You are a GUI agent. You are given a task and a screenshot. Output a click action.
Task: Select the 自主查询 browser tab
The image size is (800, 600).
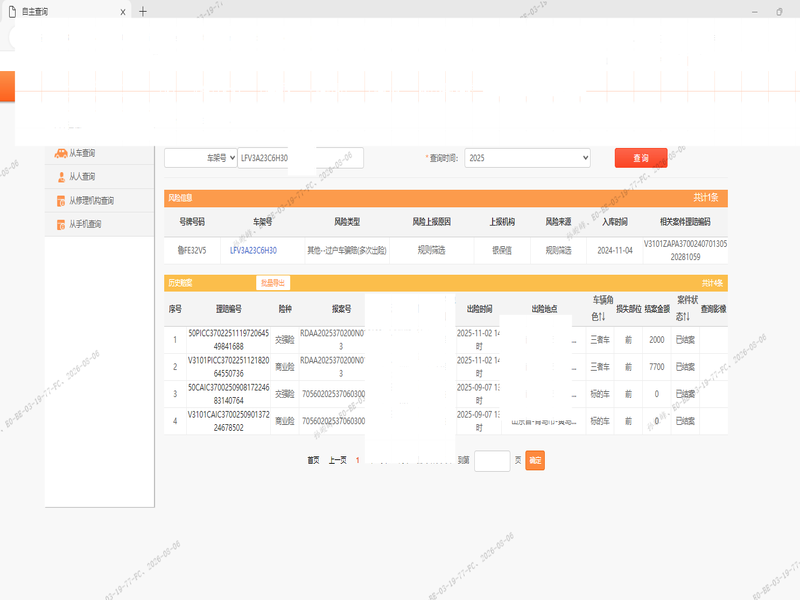[66, 11]
